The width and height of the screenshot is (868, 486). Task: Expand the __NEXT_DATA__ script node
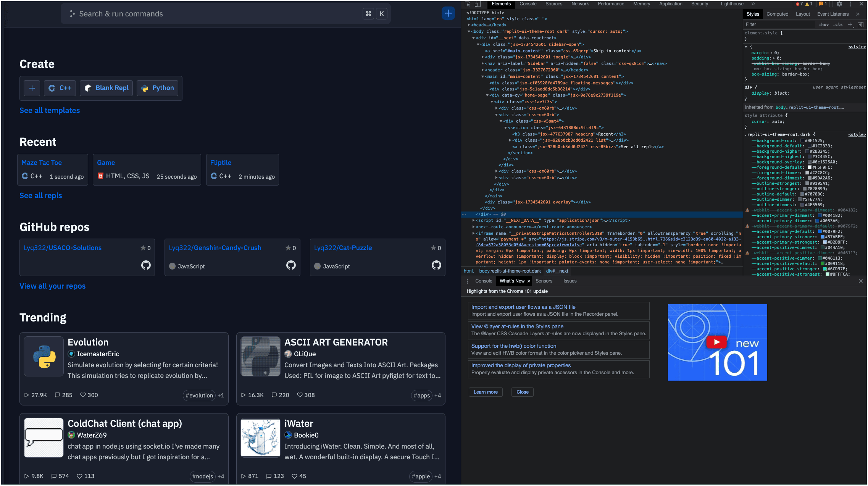coord(473,221)
